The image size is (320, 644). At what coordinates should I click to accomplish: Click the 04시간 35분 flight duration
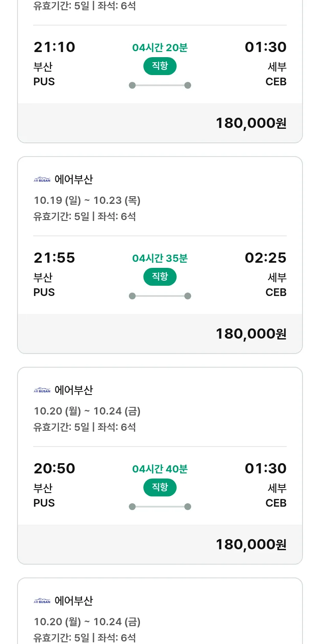click(160, 258)
